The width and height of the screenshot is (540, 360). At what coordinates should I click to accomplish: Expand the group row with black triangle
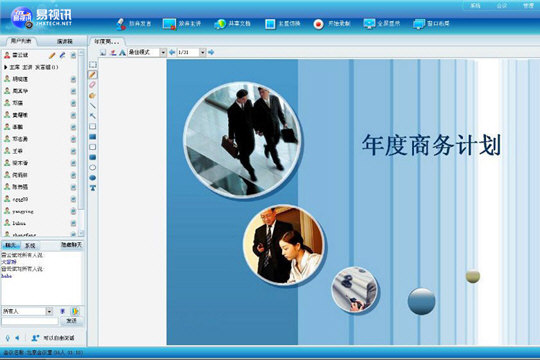coord(6,67)
